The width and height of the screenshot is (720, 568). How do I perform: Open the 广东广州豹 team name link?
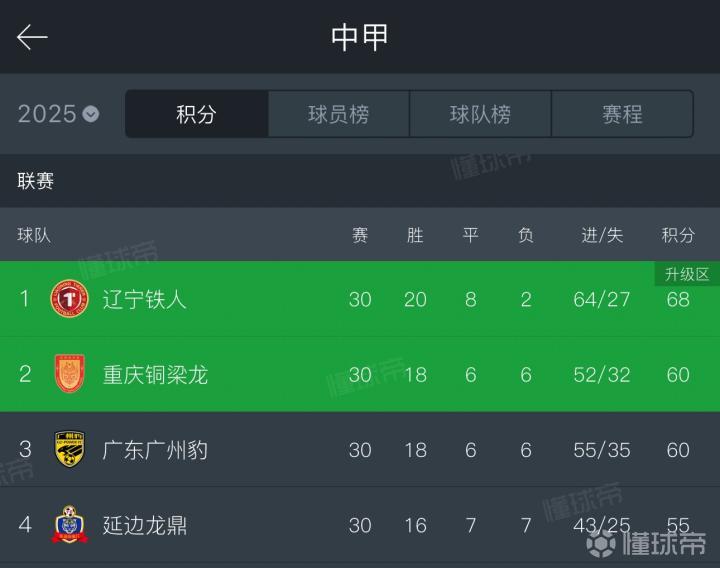[x=155, y=450]
